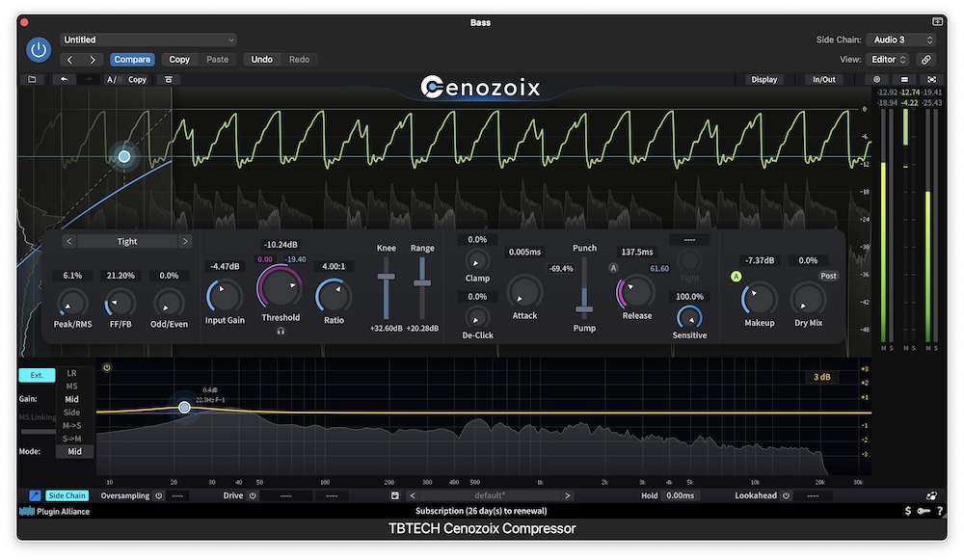Click the Compare button
Screen dimensions: 964x560
click(x=132, y=59)
